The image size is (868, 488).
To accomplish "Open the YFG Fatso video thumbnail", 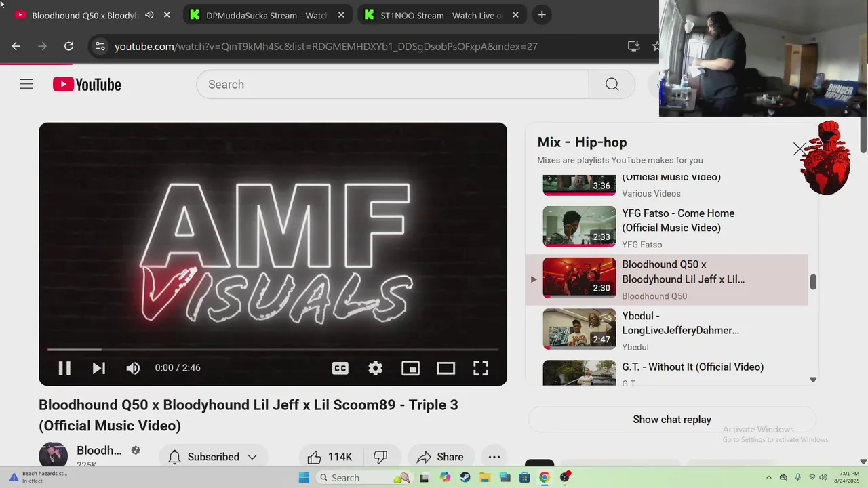I will pyautogui.click(x=579, y=226).
